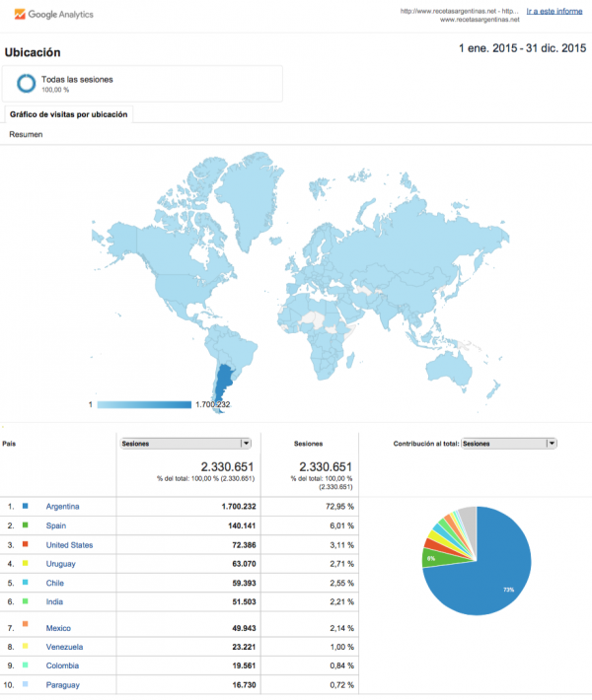Click Mexico's orange legend square
Viewport: 592px width, 700px height.
point(26,624)
